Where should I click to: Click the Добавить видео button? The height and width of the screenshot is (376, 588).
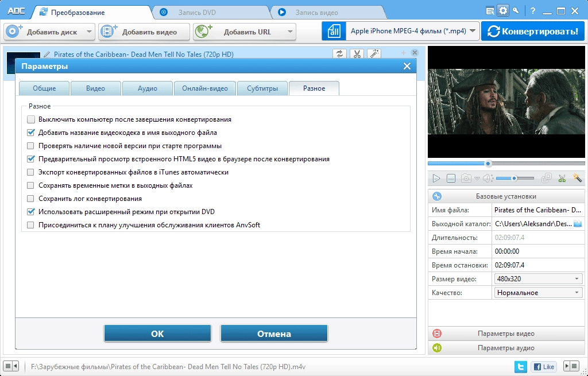click(144, 32)
